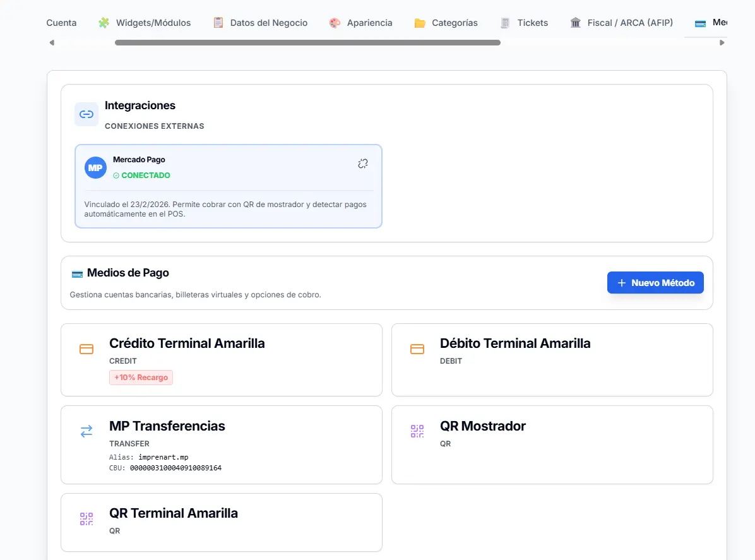Click the Nuevo Método button
Viewport: 755px width, 560px height.
[x=655, y=283]
